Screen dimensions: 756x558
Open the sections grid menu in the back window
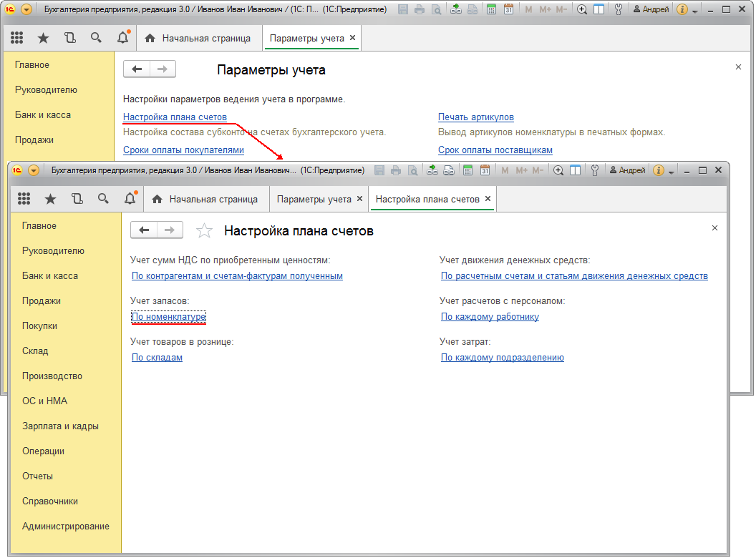pos(16,38)
